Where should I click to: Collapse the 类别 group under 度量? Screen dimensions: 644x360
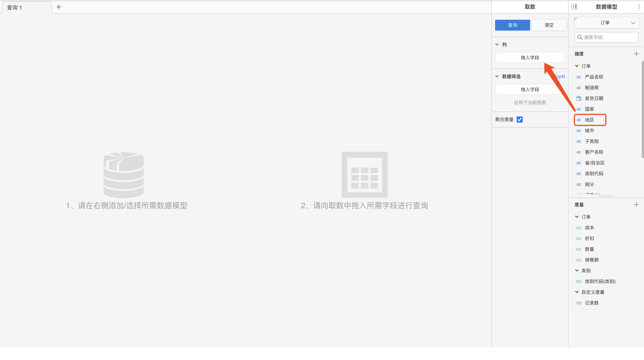pyautogui.click(x=577, y=270)
